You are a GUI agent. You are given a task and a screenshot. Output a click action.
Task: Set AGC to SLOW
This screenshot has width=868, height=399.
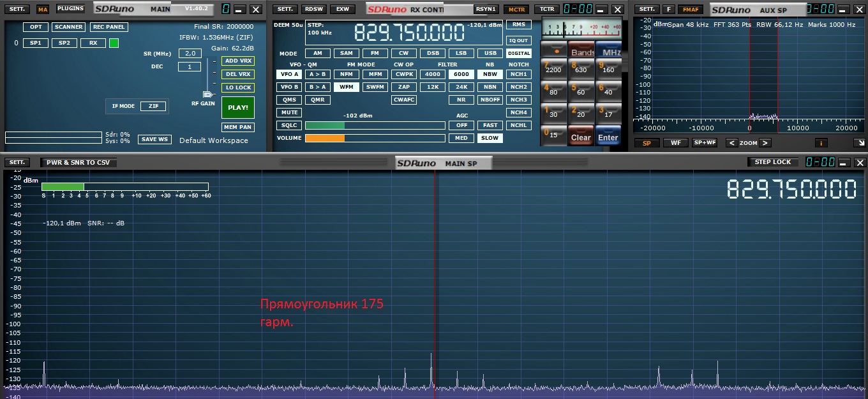click(x=490, y=138)
